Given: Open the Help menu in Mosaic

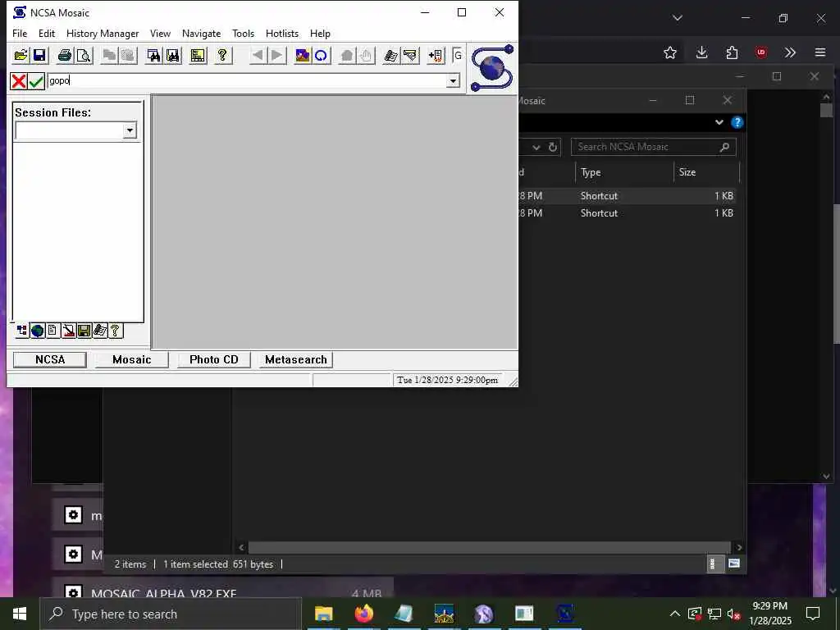Looking at the screenshot, I should click(320, 33).
